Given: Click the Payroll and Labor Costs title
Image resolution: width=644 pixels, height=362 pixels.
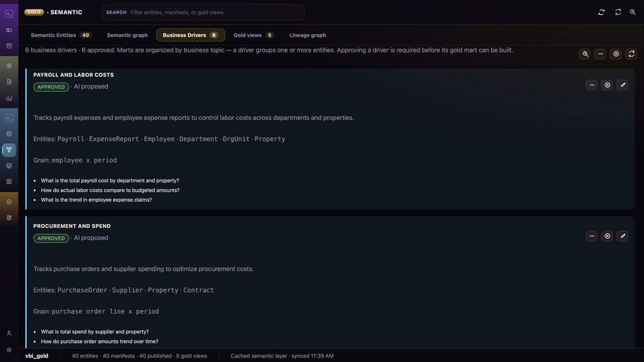Looking at the screenshot, I should point(74,75).
